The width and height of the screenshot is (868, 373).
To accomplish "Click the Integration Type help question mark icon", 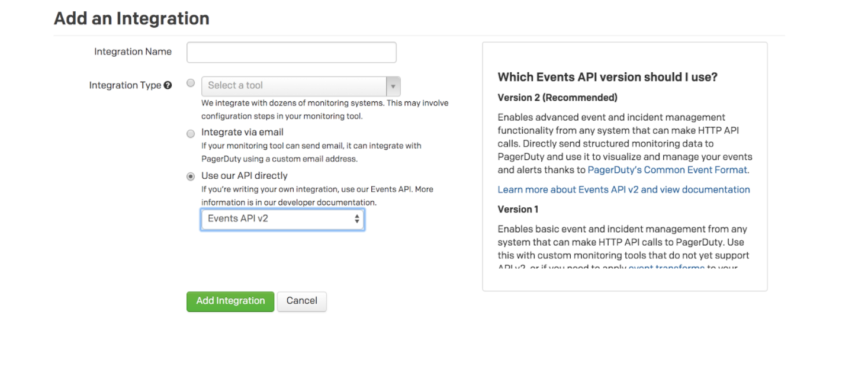I will (168, 85).
